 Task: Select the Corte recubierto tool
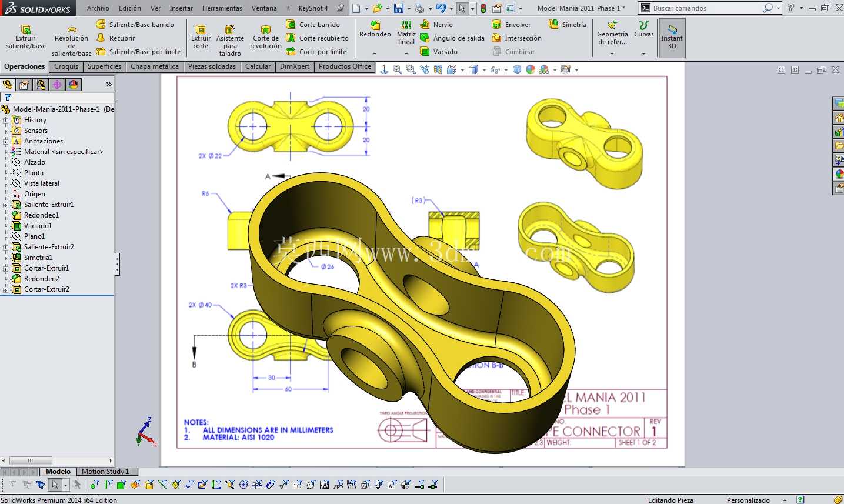pos(318,38)
